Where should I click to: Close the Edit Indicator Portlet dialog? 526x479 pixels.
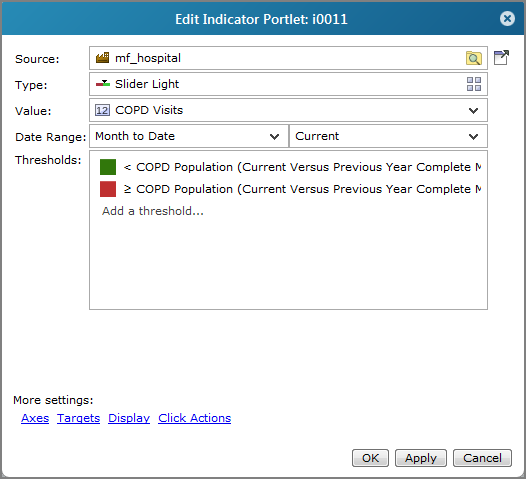507,18
